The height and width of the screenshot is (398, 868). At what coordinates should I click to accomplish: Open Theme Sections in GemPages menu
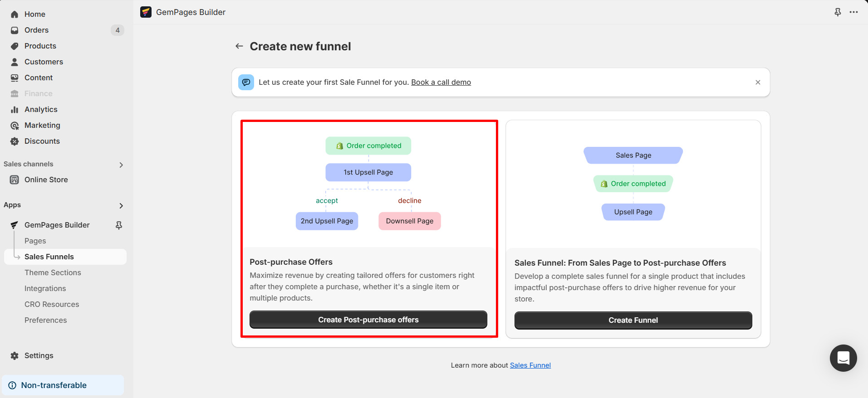click(53, 272)
